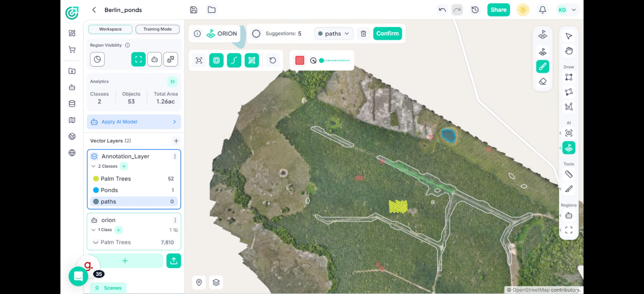
Task: Select the eraser tool
Action: pyautogui.click(x=543, y=82)
